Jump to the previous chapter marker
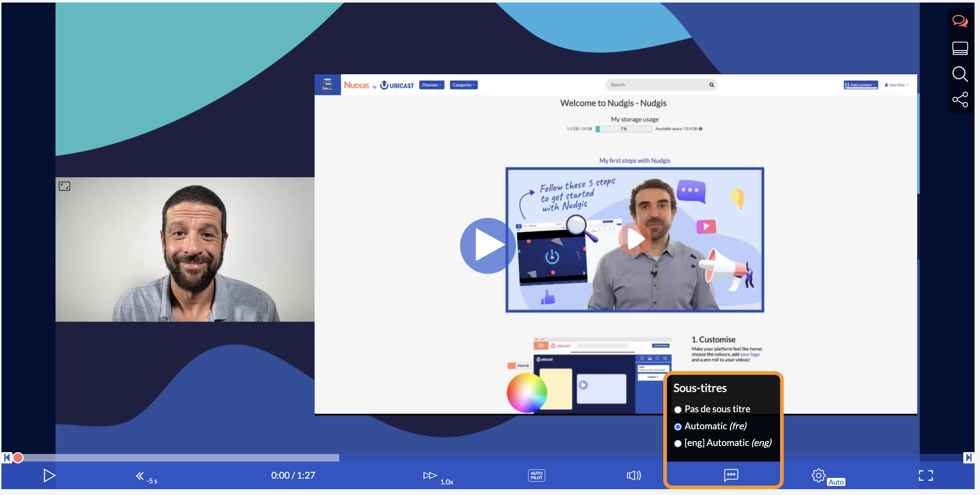The width and height of the screenshot is (980, 495). tap(7, 457)
